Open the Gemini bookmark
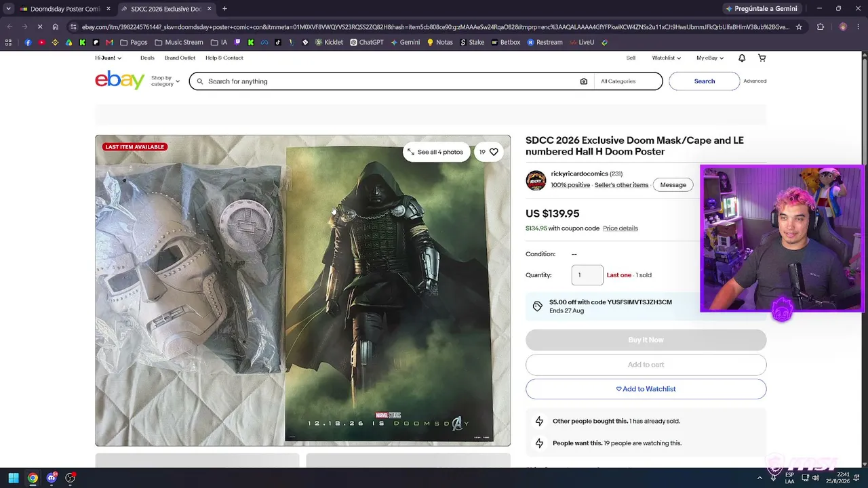Image resolution: width=868 pixels, height=488 pixels. [405, 42]
